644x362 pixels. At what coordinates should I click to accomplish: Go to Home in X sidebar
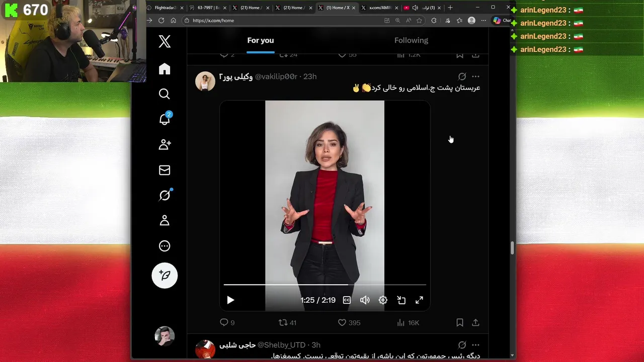pyautogui.click(x=165, y=69)
